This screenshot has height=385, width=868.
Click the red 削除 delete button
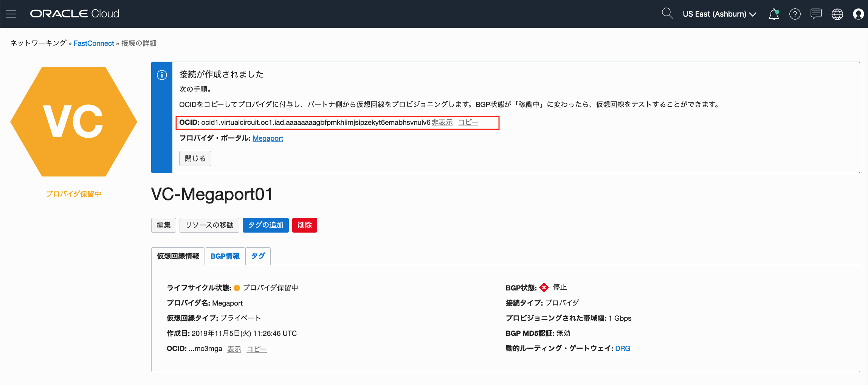(305, 225)
